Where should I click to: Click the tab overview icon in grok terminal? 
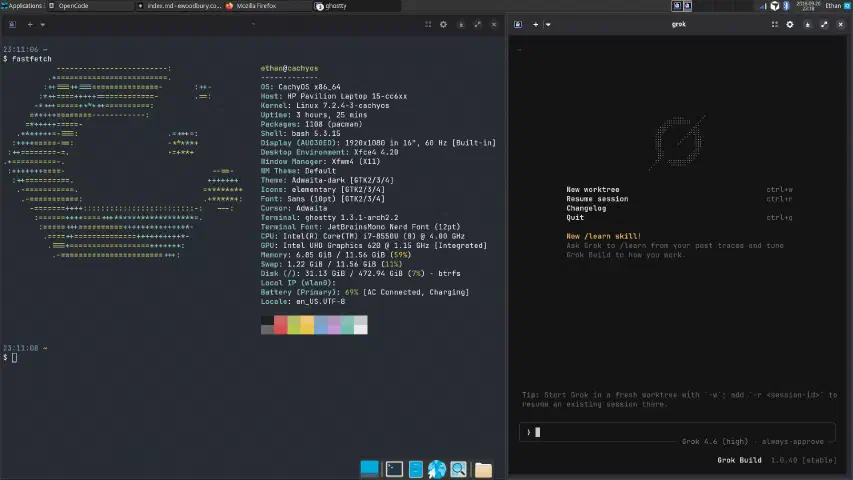518,24
